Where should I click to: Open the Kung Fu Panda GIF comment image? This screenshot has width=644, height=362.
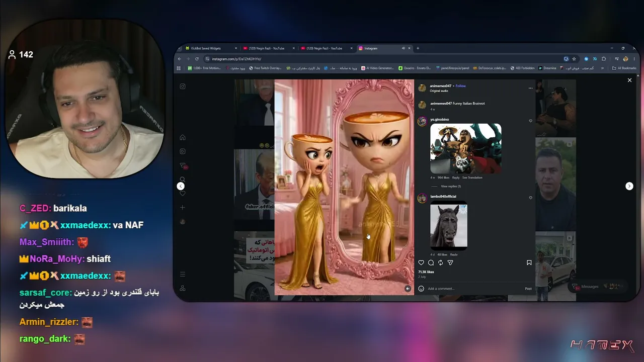[466, 148]
